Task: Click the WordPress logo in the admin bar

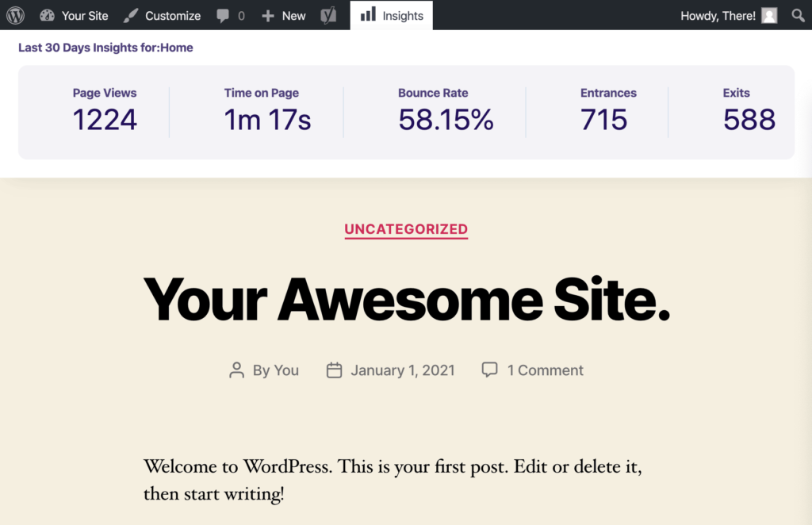Action: point(14,15)
